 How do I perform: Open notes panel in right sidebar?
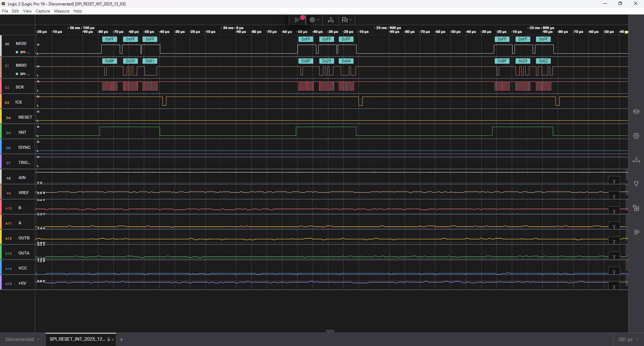[636, 232]
